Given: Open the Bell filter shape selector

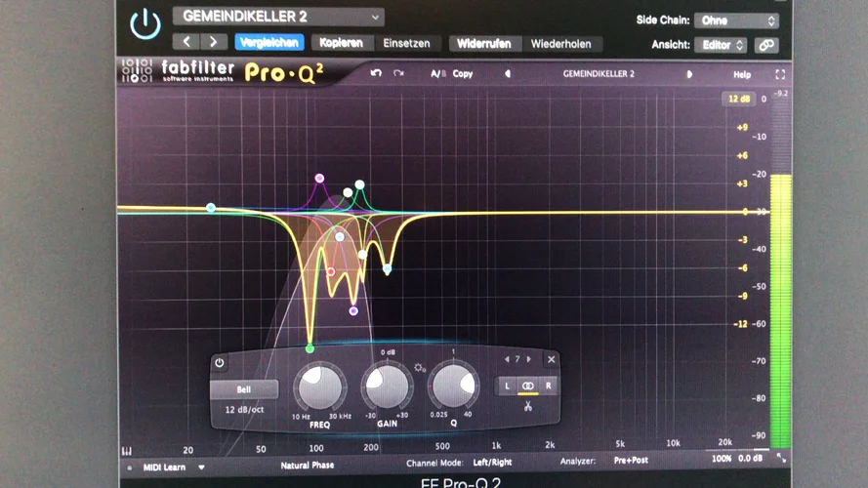Looking at the screenshot, I should tap(243, 389).
